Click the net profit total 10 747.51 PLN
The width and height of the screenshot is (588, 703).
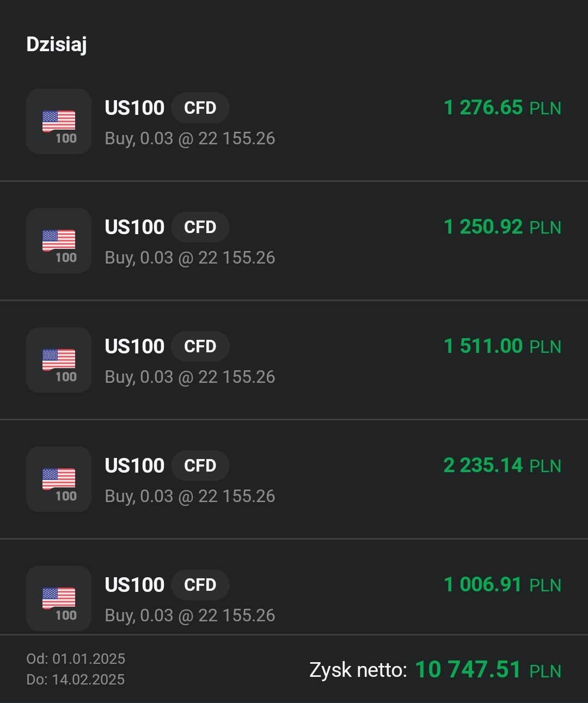488,670
